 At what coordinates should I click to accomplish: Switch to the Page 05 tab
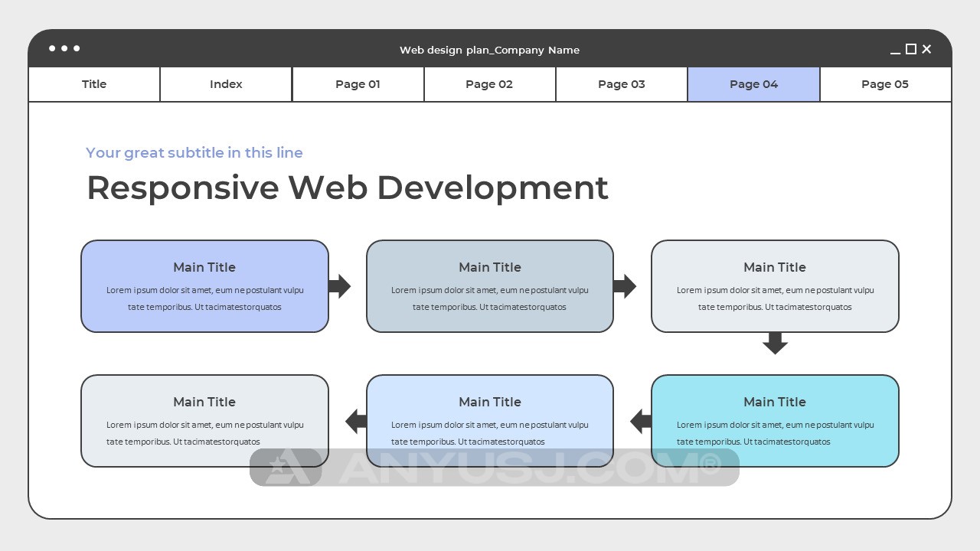(x=885, y=84)
